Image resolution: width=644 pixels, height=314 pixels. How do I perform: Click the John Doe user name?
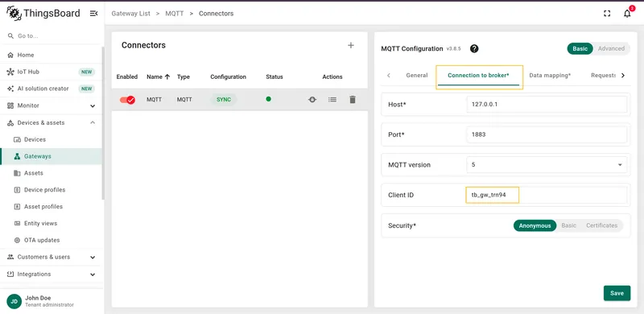[38, 298]
